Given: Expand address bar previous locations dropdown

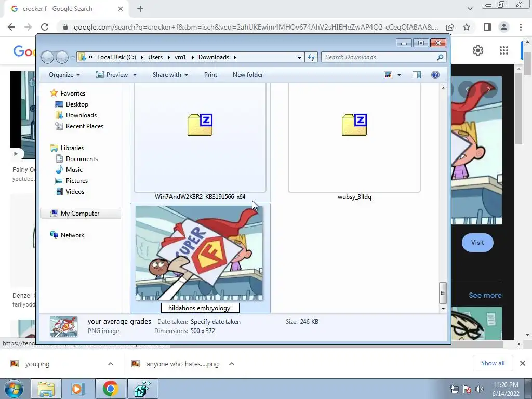Looking at the screenshot, I should (x=299, y=57).
